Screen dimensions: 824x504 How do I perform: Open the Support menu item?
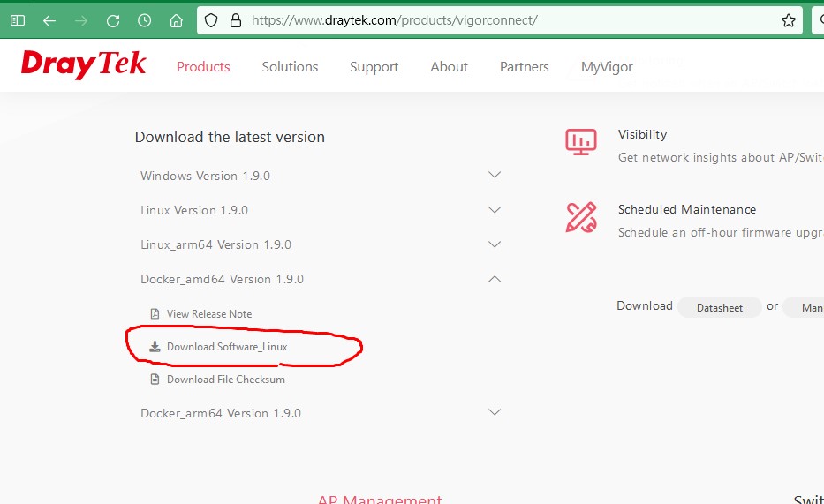tap(374, 67)
